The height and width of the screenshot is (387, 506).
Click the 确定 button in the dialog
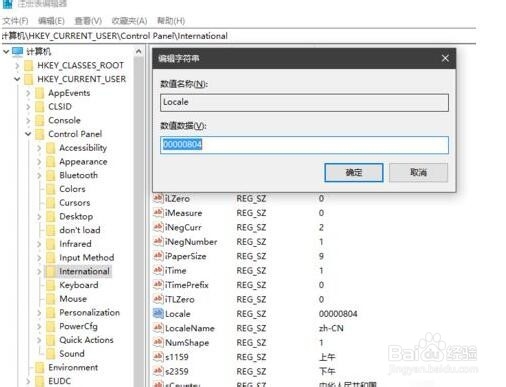pyautogui.click(x=354, y=172)
